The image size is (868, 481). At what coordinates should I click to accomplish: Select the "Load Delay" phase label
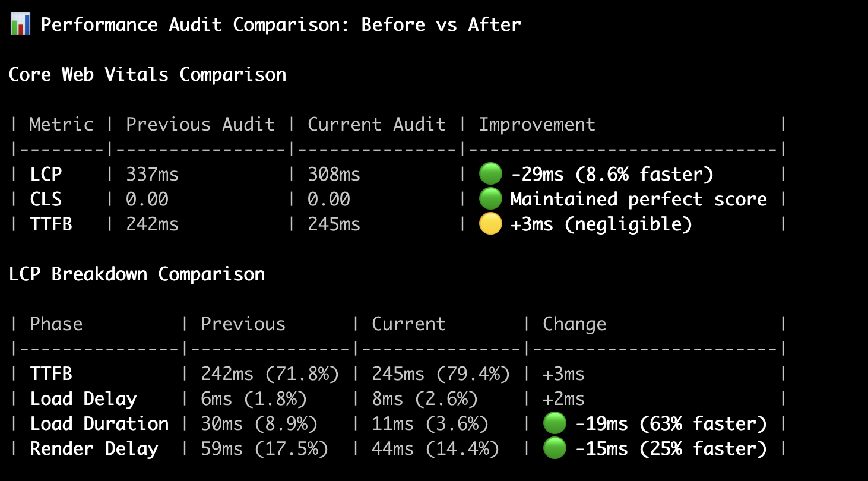[83, 399]
